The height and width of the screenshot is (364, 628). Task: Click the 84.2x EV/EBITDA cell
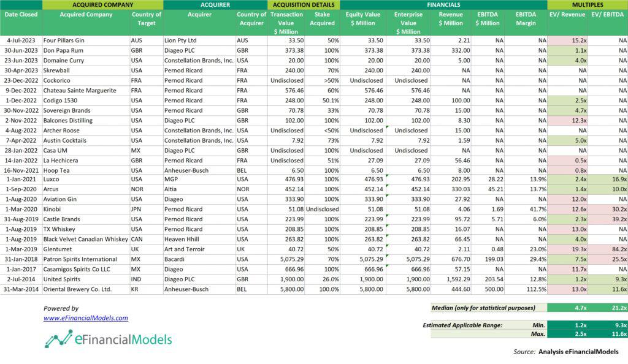tap(608, 249)
